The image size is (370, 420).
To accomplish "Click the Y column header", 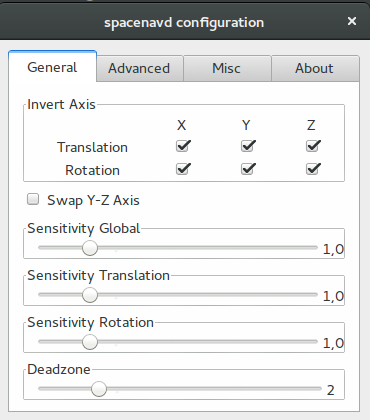I will click(x=246, y=125).
